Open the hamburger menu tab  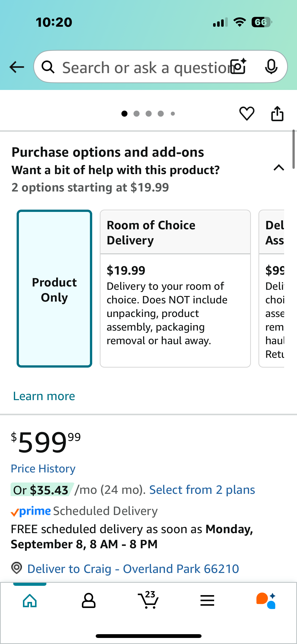tap(207, 600)
